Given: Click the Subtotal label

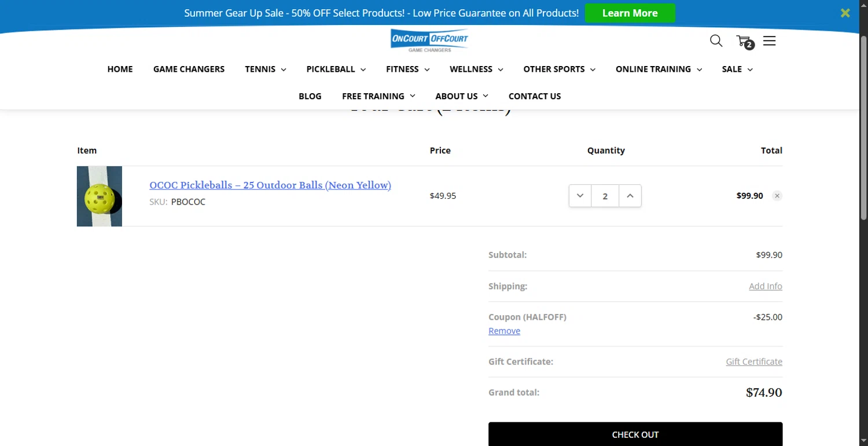Looking at the screenshot, I should 507,255.
